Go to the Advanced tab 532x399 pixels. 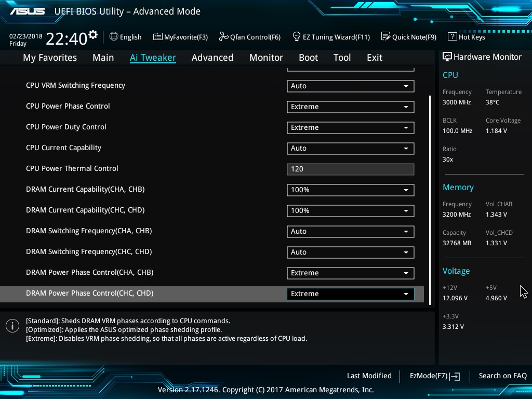click(x=212, y=58)
